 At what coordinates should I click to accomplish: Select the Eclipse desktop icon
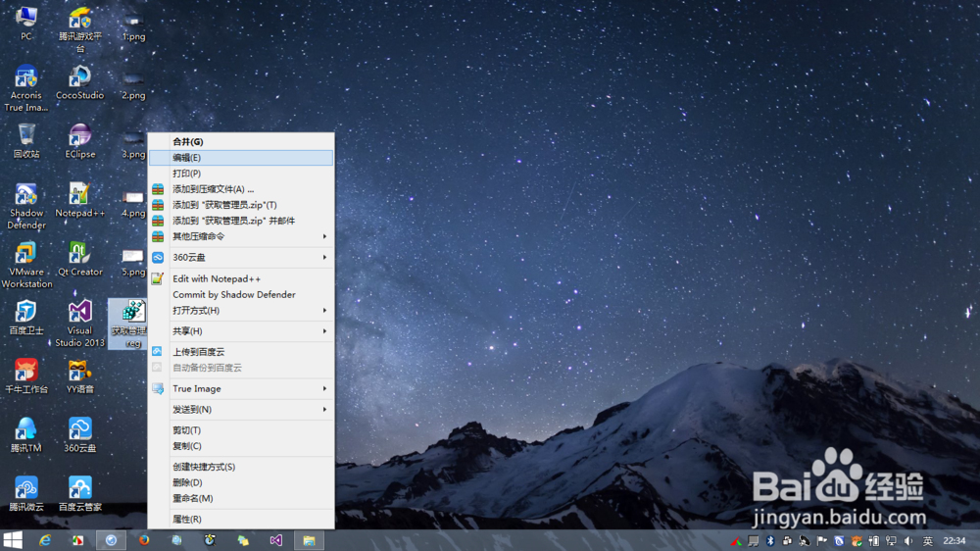(x=80, y=141)
